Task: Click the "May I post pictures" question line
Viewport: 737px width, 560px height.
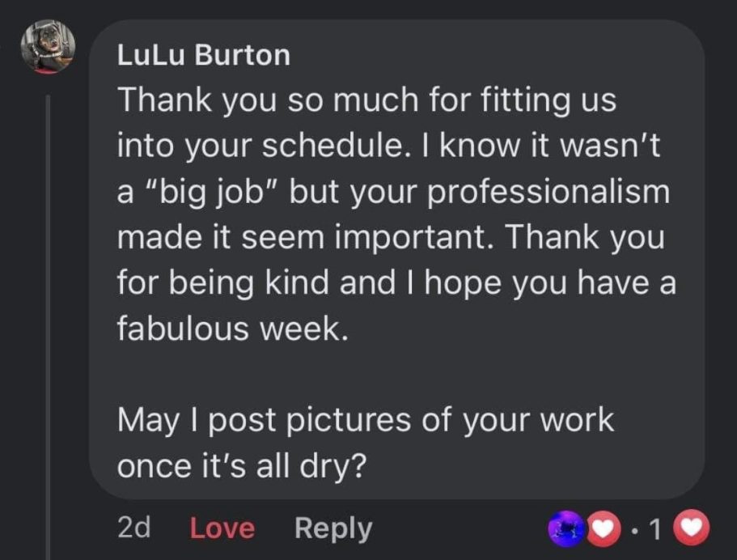Action: (366, 419)
